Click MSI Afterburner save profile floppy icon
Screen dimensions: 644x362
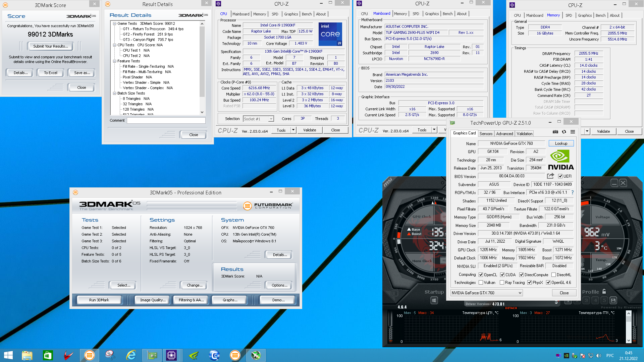coord(613,300)
